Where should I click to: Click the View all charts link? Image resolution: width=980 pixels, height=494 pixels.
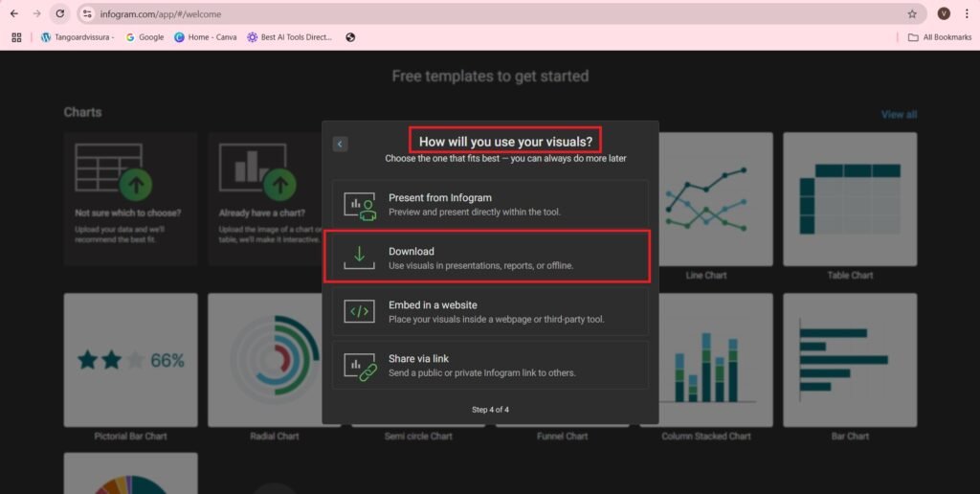point(899,115)
